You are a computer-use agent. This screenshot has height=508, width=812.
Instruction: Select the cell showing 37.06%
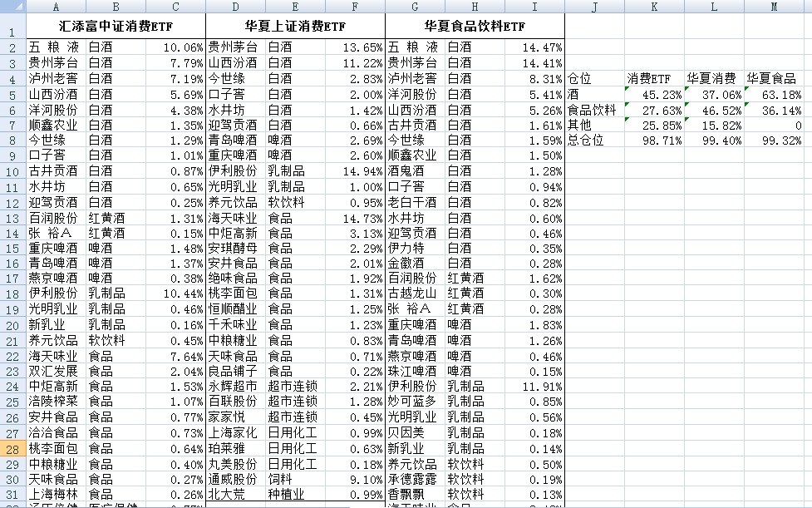click(715, 95)
